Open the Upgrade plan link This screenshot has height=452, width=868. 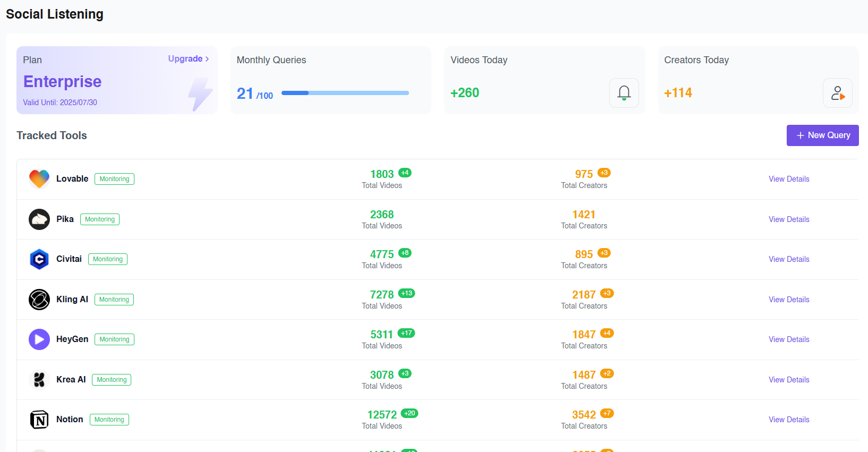click(x=189, y=58)
